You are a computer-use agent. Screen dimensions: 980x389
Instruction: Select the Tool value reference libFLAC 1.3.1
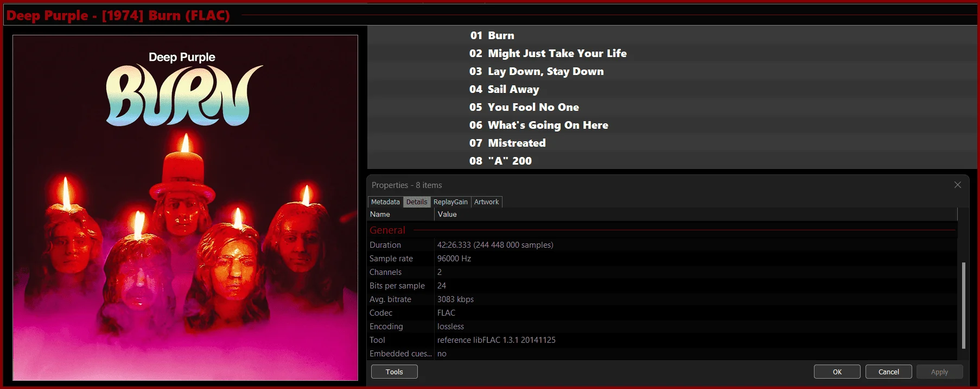(496, 340)
